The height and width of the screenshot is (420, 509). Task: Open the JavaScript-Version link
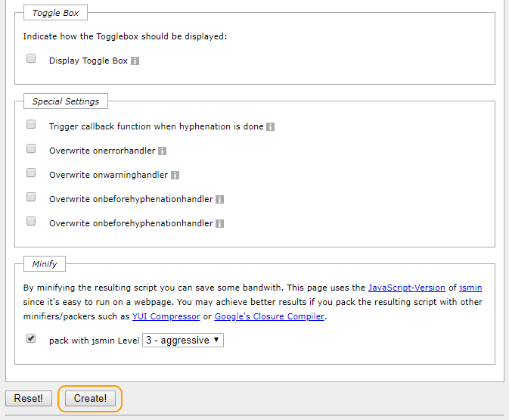click(x=407, y=288)
